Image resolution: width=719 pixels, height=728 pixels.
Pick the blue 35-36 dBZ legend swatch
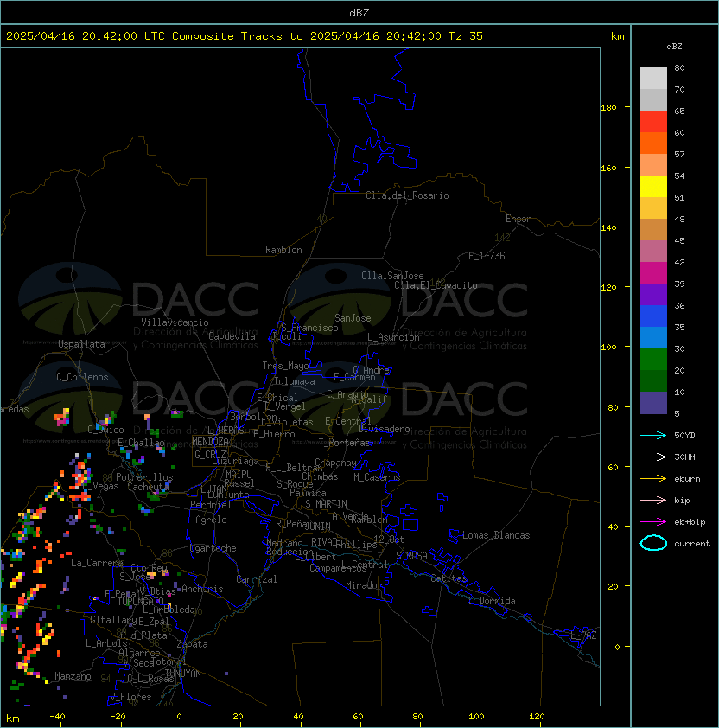coord(653,316)
